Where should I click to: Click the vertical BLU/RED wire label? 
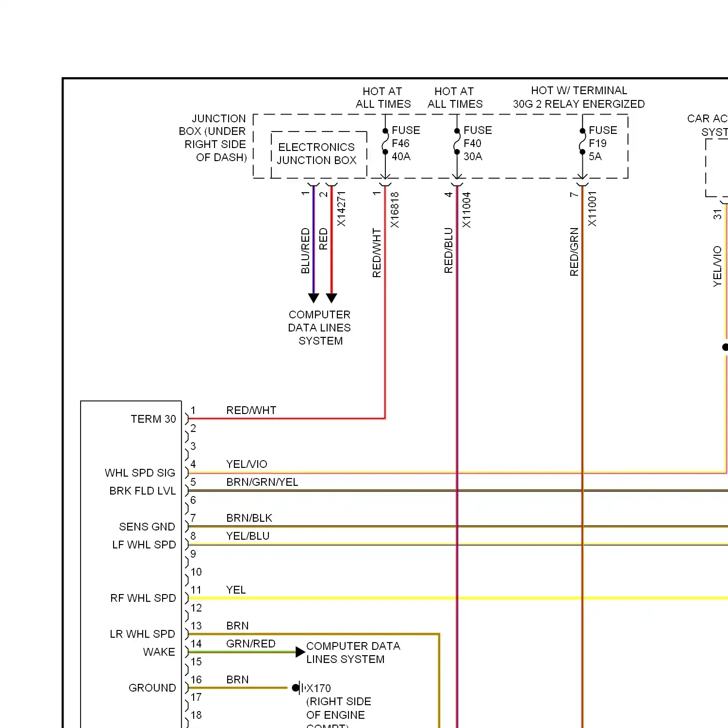point(305,251)
